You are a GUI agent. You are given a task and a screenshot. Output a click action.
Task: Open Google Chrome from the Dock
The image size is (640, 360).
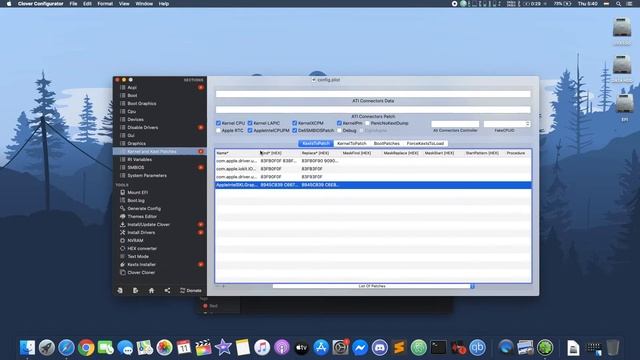tap(86, 348)
